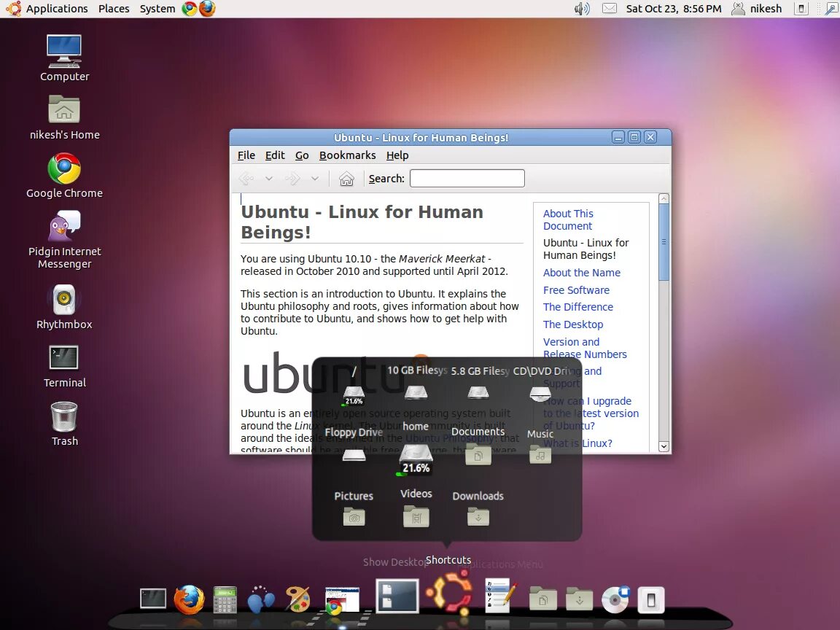The width and height of the screenshot is (840, 630).
Task: Open the Downloads folder dock icon
Action: pyautogui.click(x=579, y=599)
